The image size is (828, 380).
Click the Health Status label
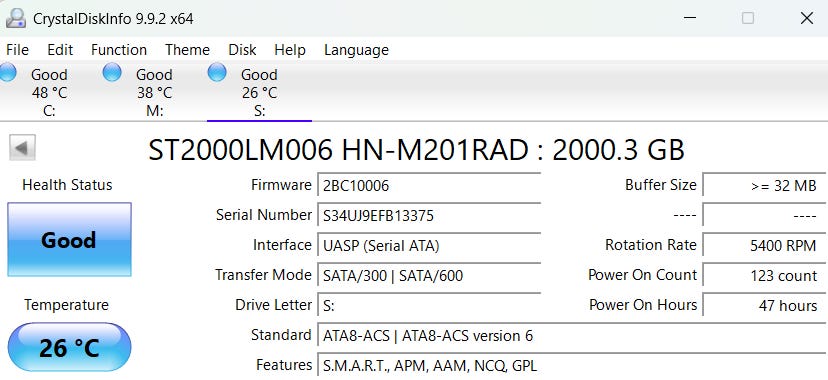(x=68, y=185)
